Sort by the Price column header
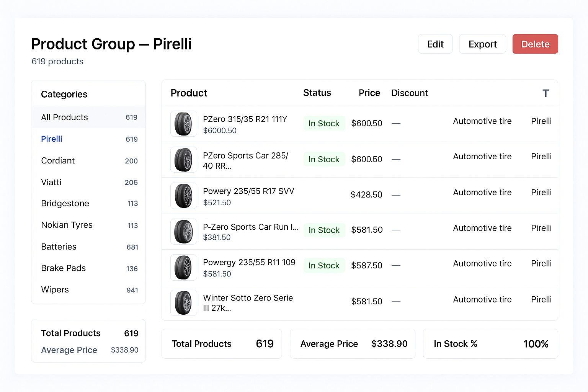588x392 pixels. [369, 93]
